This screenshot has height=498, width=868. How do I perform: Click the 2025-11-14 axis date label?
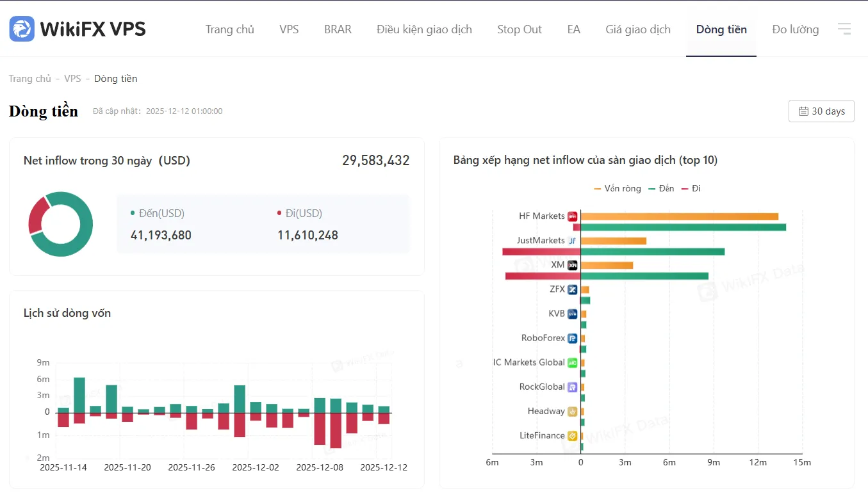(x=63, y=467)
